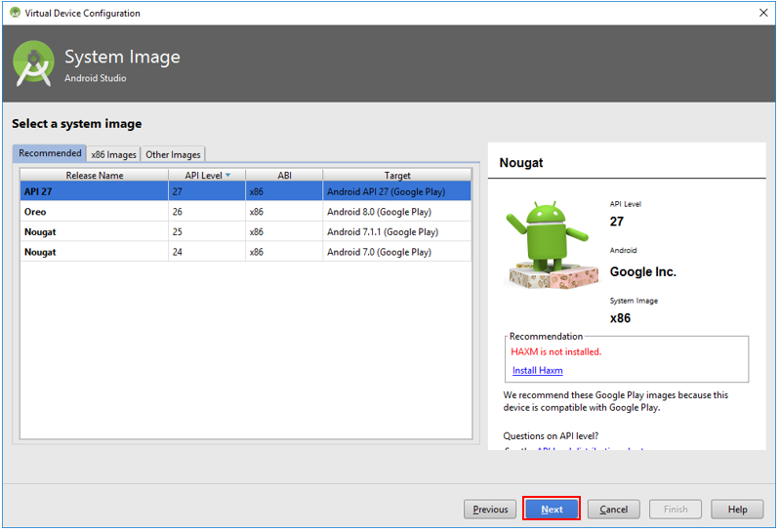The height and width of the screenshot is (532, 779).
Task: Click Android 7.0 (Google Play) target
Action: (379, 252)
